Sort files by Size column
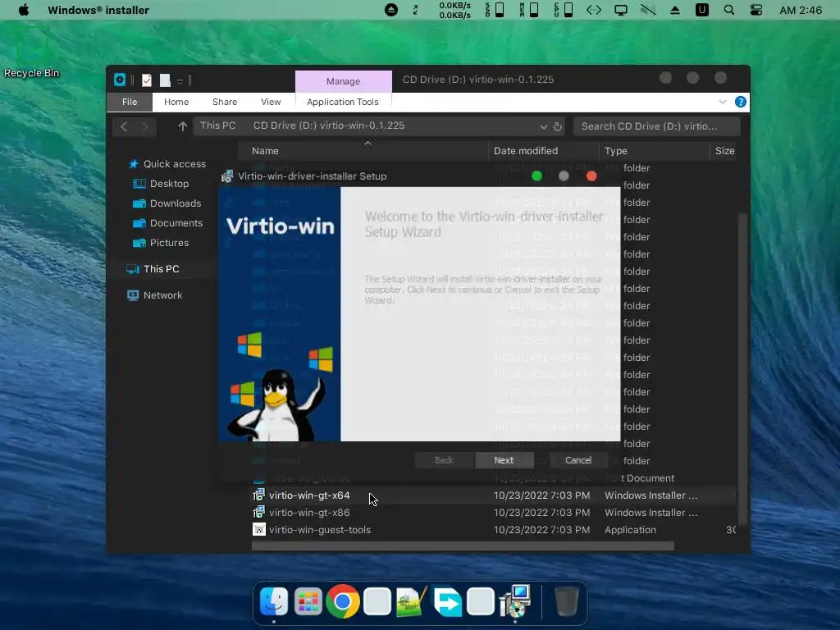The height and width of the screenshot is (630, 840). point(724,151)
